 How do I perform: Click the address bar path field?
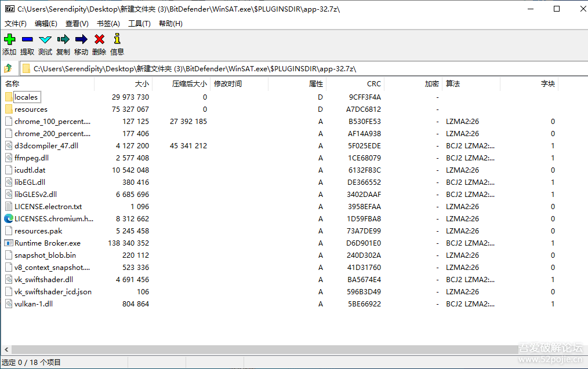pos(304,68)
